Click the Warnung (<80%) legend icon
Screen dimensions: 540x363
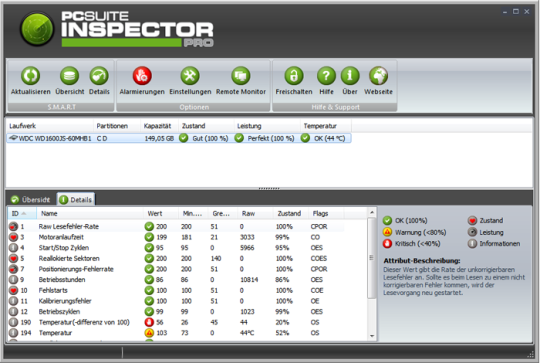pyautogui.click(x=387, y=232)
